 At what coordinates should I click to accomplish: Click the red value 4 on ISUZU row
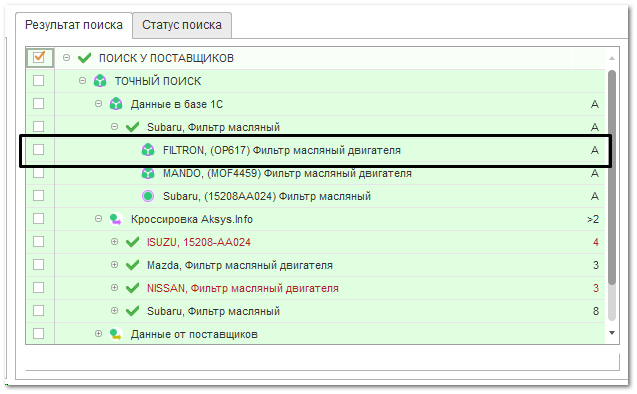tap(596, 242)
